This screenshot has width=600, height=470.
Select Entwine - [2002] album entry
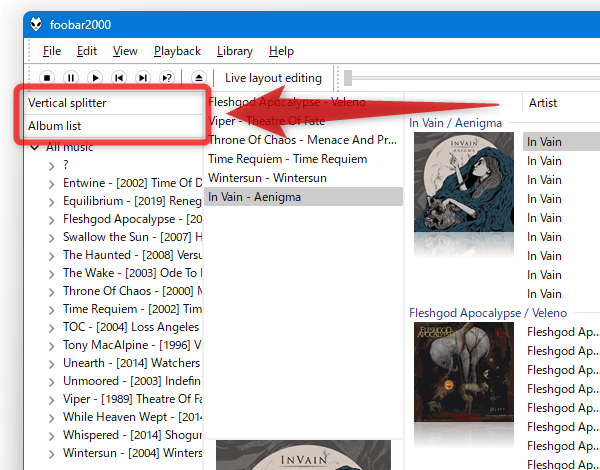click(x=132, y=183)
